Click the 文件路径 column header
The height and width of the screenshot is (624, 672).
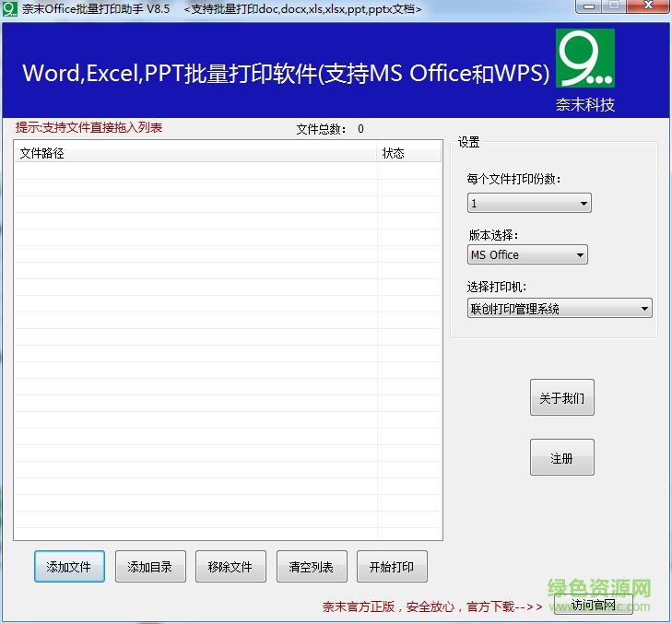coord(195,153)
